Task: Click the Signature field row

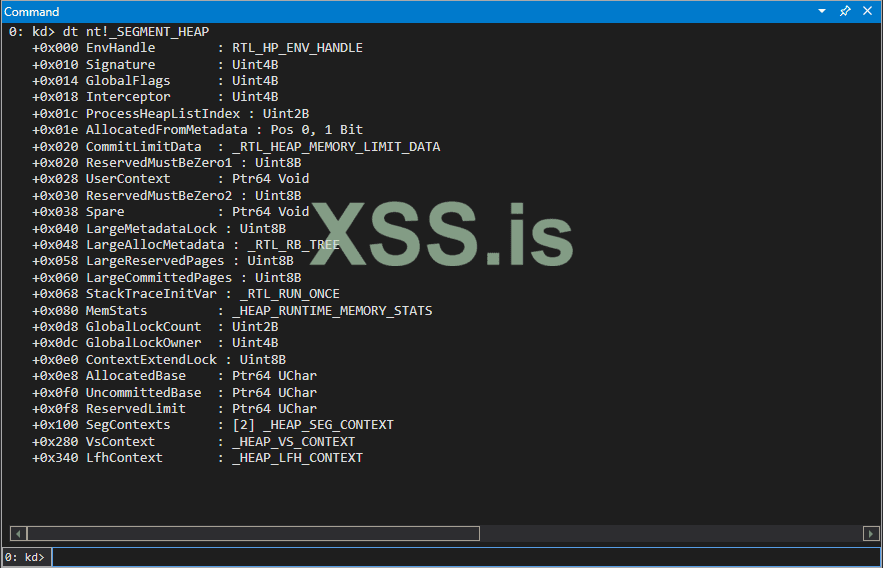Action: tap(155, 65)
